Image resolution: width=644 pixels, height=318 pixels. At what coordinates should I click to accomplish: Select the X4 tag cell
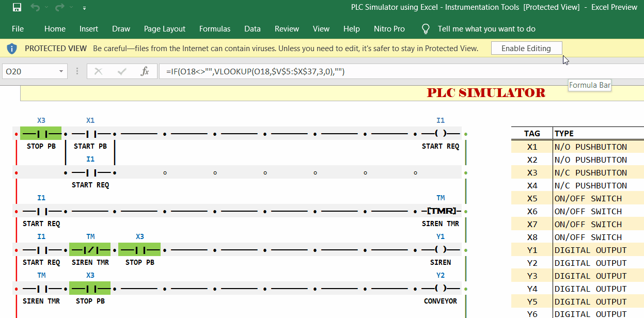pos(532,185)
